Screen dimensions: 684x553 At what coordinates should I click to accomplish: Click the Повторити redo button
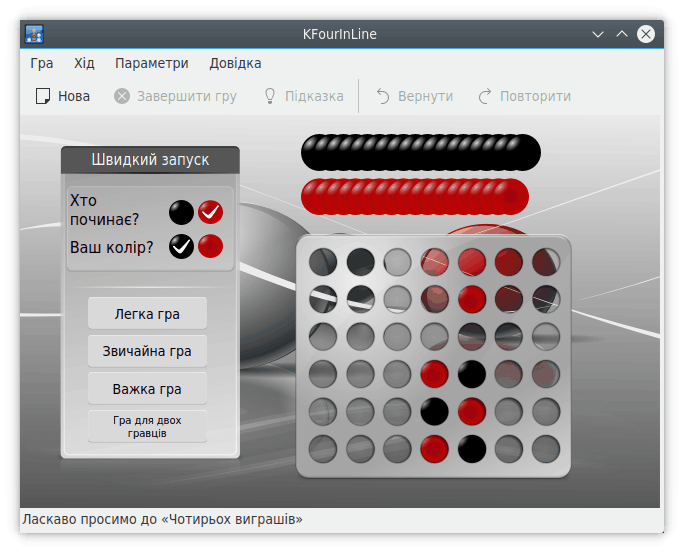(525, 96)
